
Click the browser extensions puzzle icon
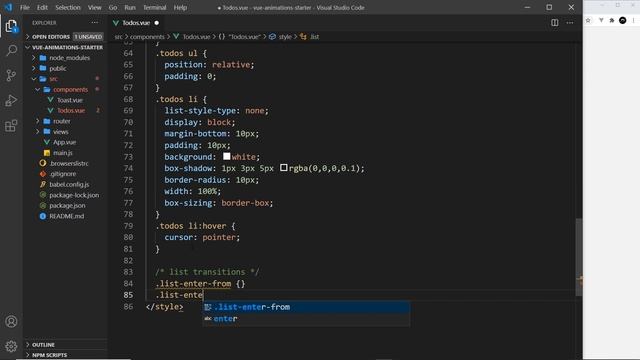point(612,20)
